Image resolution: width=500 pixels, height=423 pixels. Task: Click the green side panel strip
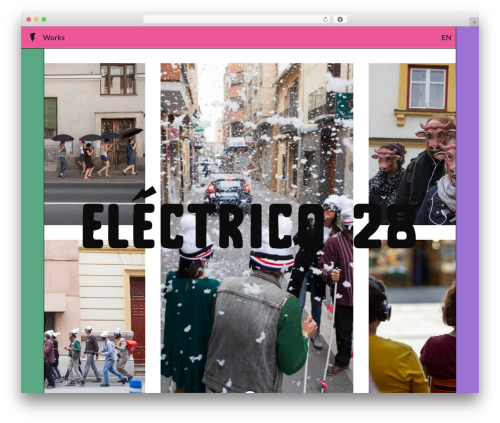click(32, 221)
